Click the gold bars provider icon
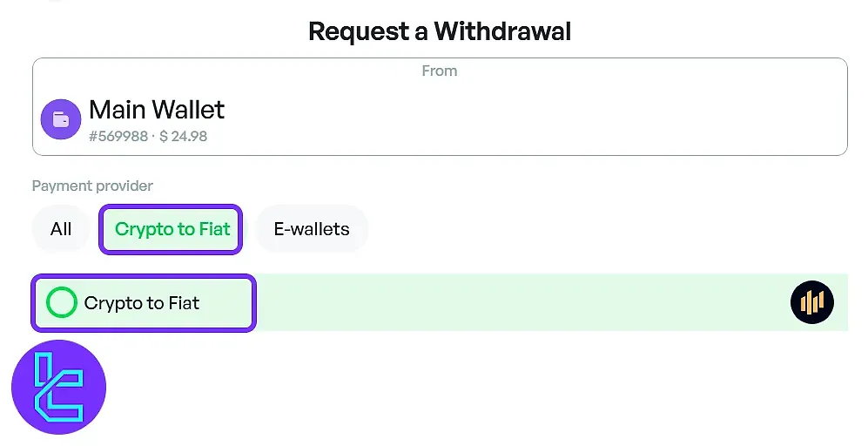 tap(811, 302)
